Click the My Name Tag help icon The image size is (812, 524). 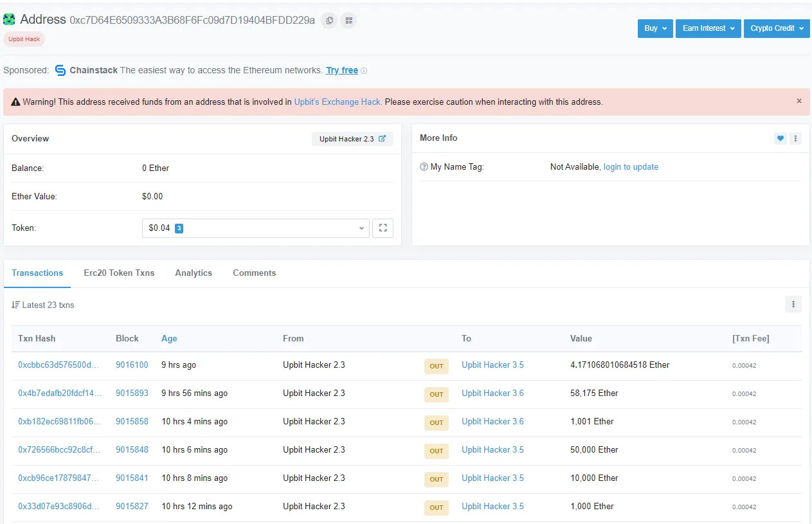(424, 167)
